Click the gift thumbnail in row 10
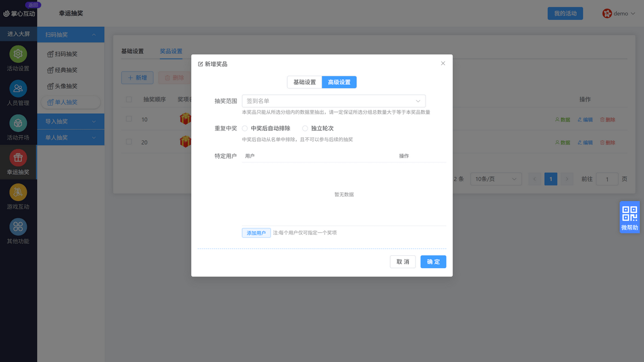This screenshot has width=644, height=362. pyautogui.click(x=185, y=119)
